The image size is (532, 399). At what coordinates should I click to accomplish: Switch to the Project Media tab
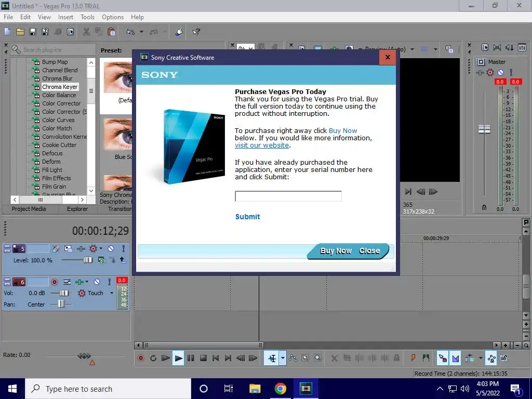click(x=29, y=209)
